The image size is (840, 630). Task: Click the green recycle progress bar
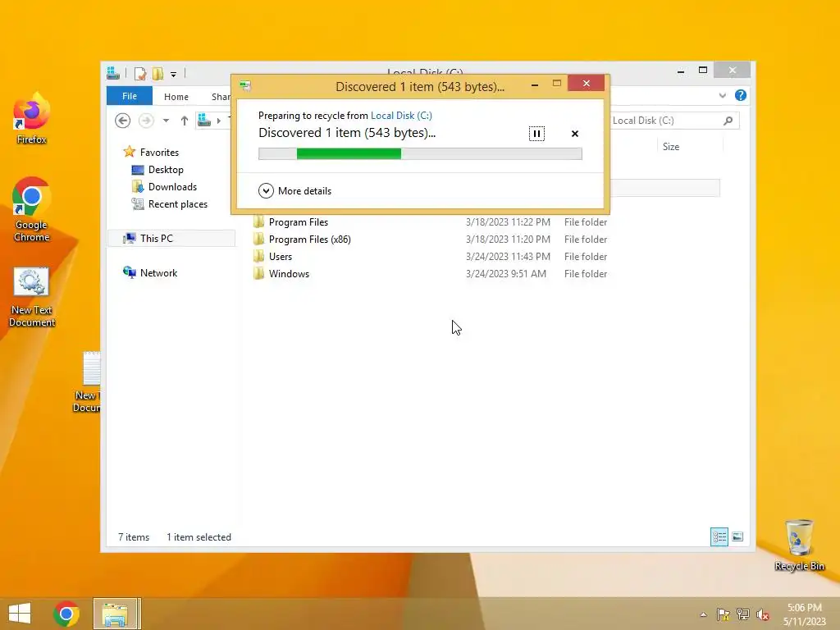[420, 153]
